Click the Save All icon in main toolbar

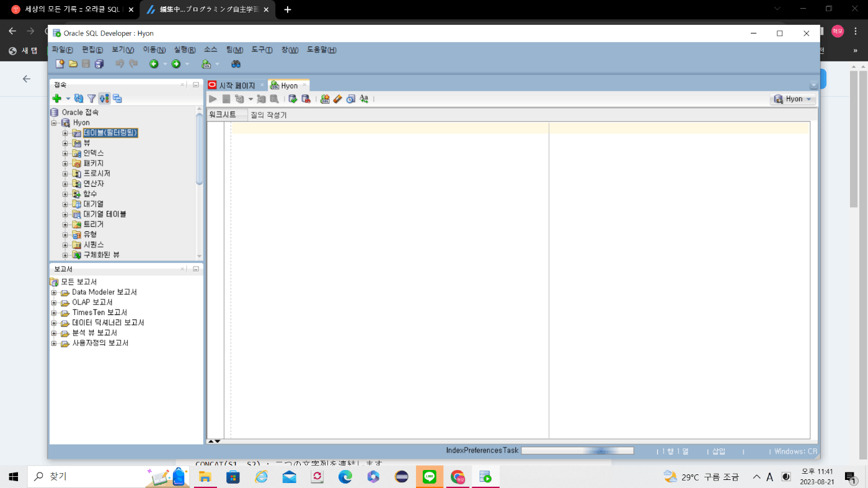(x=99, y=64)
